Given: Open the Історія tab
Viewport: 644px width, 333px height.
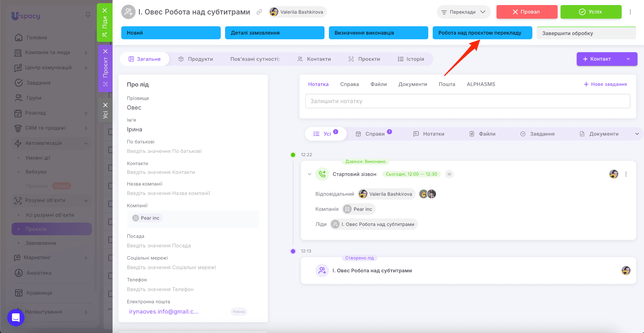Looking at the screenshot, I should point(411,59).
